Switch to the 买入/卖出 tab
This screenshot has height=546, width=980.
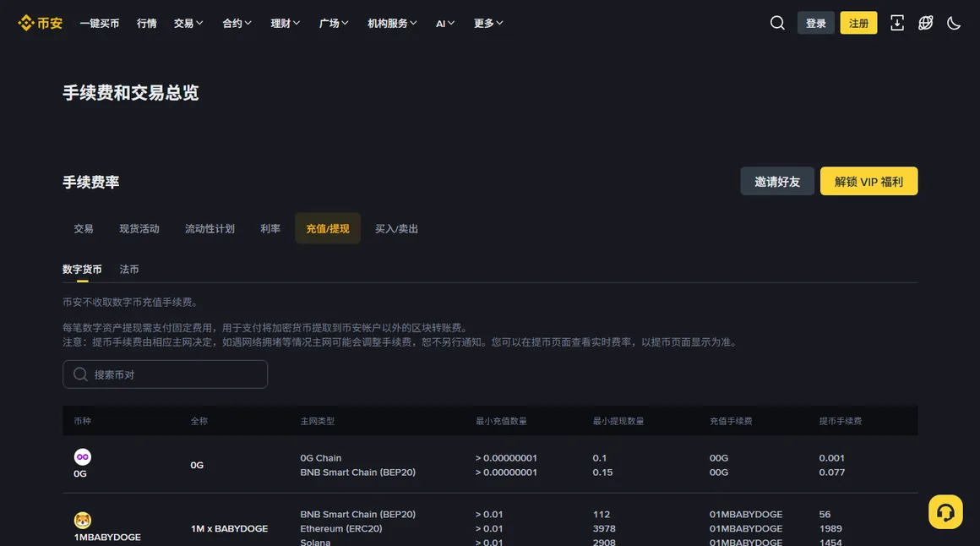396,229
